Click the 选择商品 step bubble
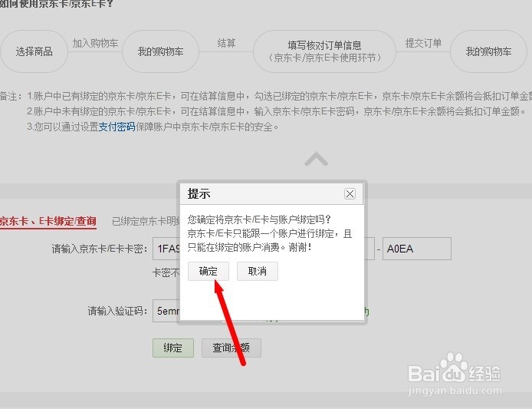Viewport: 532px width, 409px height. pos(34,51)
